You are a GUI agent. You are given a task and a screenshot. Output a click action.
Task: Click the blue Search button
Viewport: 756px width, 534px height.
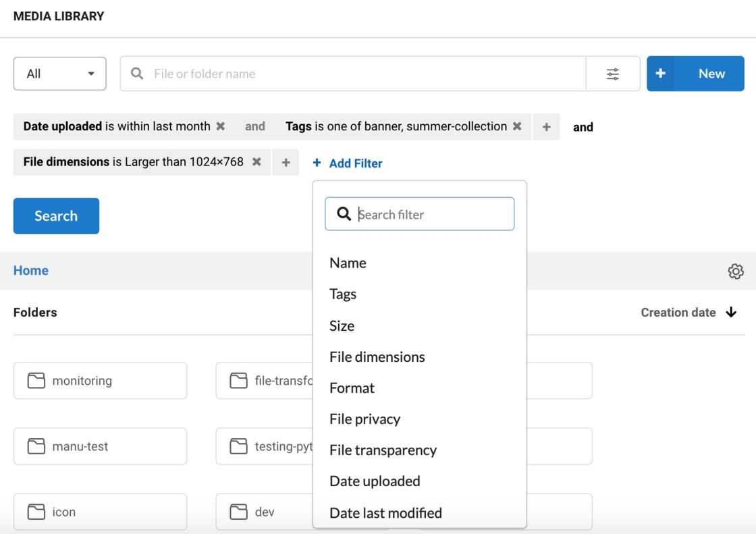point(57,216)
